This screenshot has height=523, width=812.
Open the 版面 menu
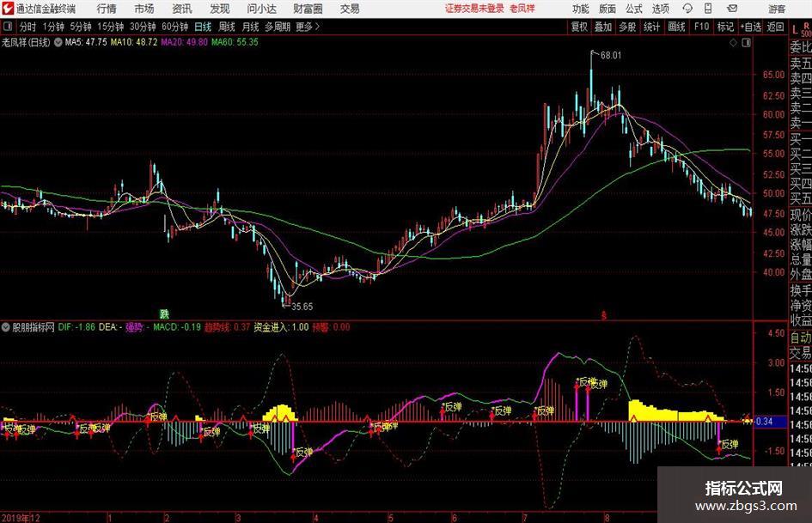pyautogui.click(x=607, y=9)
